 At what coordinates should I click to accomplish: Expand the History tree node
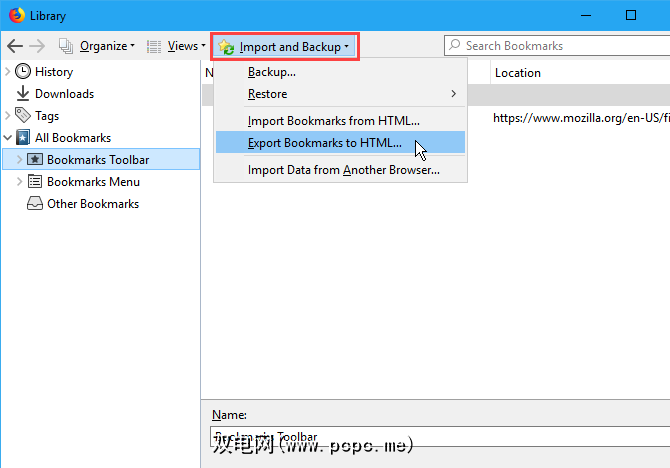[8, 71]
